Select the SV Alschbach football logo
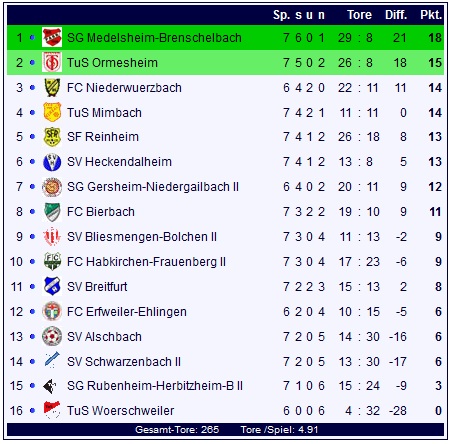Image resolution: width=450 pixels, height=444 pixels. click(x=52, y=336)
